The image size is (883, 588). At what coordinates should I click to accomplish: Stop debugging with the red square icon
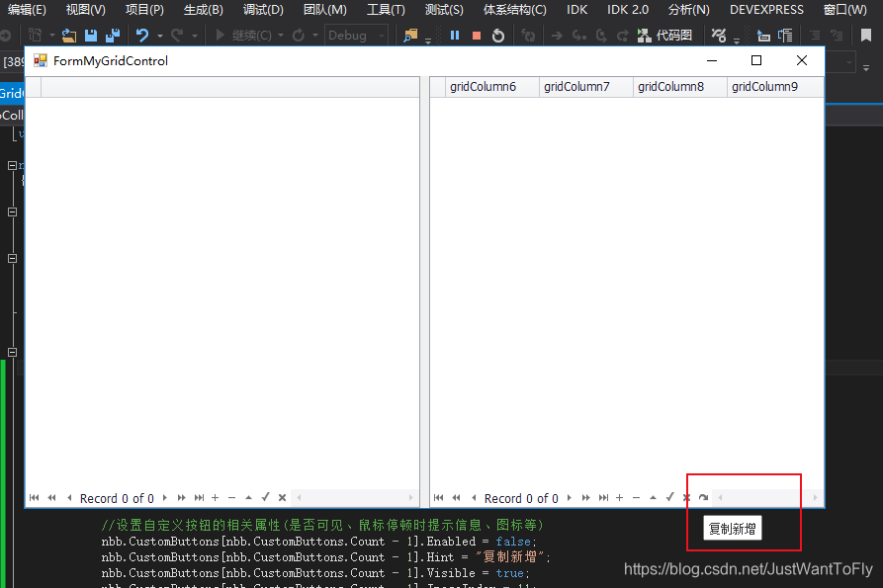pos(477,36)
